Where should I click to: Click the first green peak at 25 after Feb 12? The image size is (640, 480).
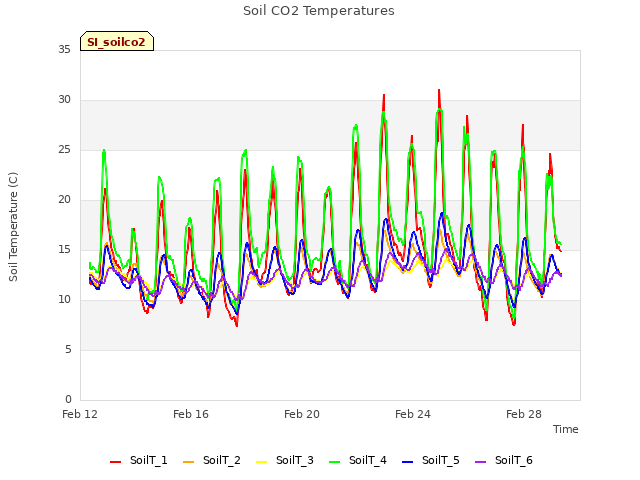(104, 150)
